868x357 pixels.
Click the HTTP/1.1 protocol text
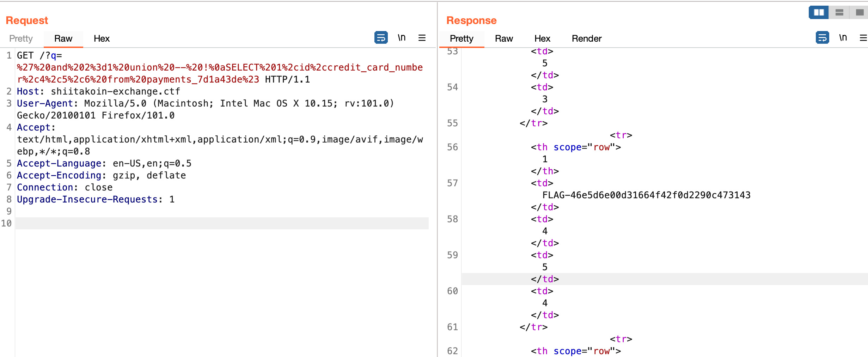tap(287, 79)
